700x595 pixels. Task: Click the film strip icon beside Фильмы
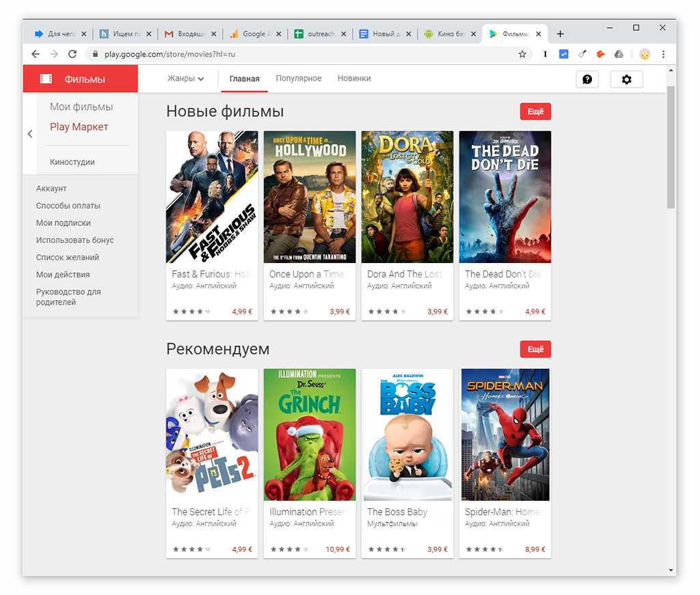pos(46,79)
